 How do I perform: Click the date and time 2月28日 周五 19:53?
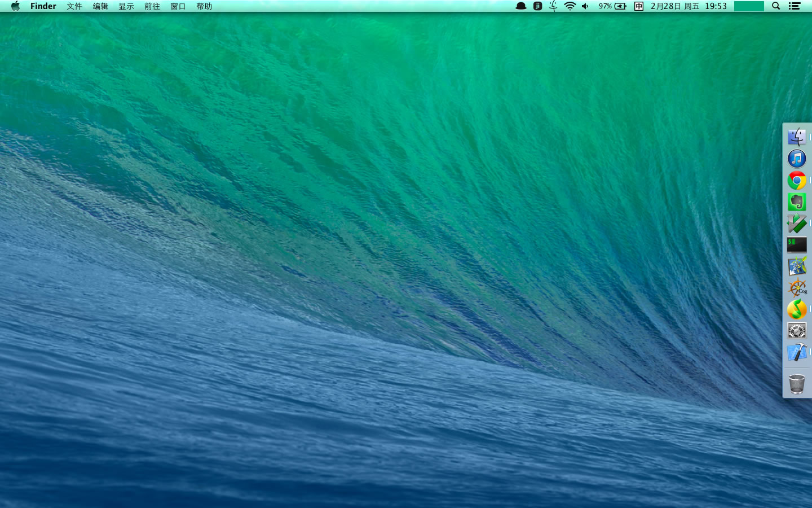pos(689,6)
